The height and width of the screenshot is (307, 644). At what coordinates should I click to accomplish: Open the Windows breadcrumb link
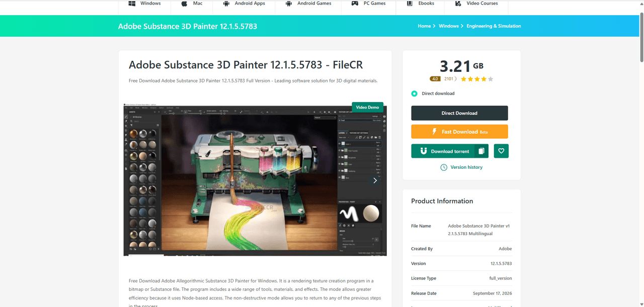[449, 26]
